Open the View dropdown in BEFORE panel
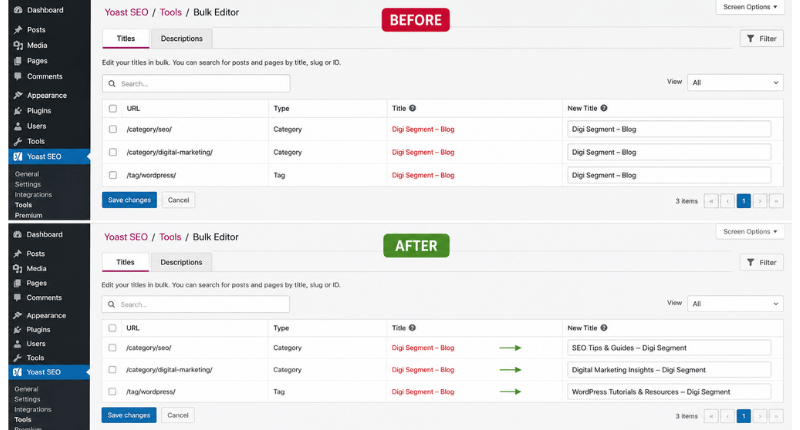This screenshot has height=430, width=800. (735, 83)
